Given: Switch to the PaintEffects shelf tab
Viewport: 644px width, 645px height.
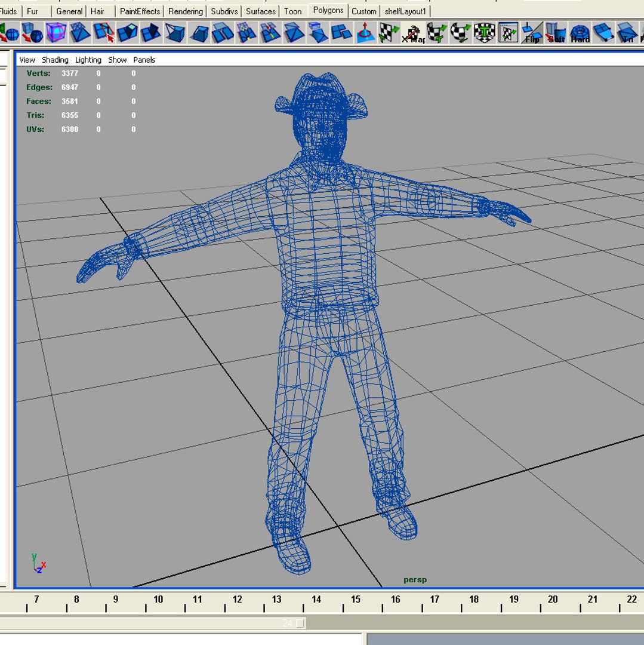Looking at the screenshot, I should (140, 11).
